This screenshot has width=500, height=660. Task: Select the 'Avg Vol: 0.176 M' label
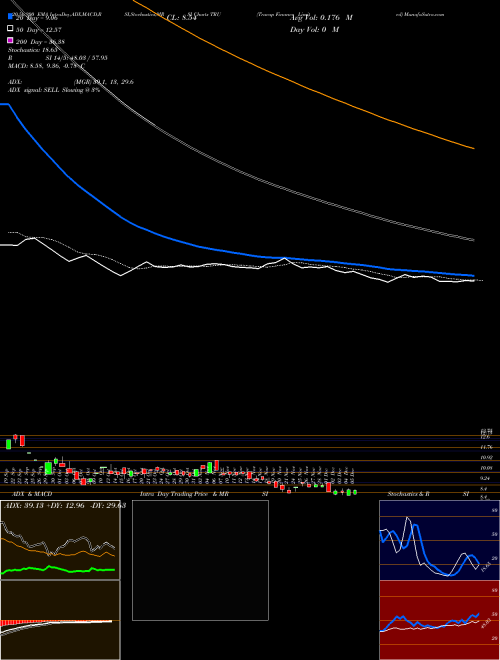coord(321,18)
